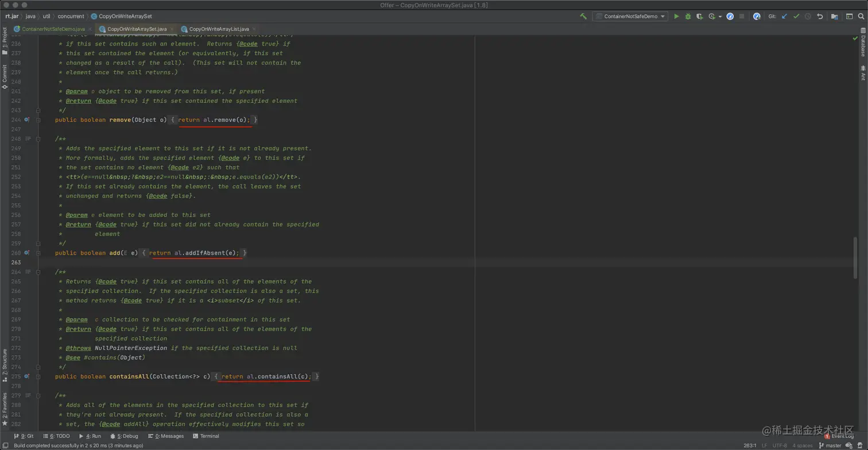Commit changes with green Git checkmark

[x=796, y=17]
